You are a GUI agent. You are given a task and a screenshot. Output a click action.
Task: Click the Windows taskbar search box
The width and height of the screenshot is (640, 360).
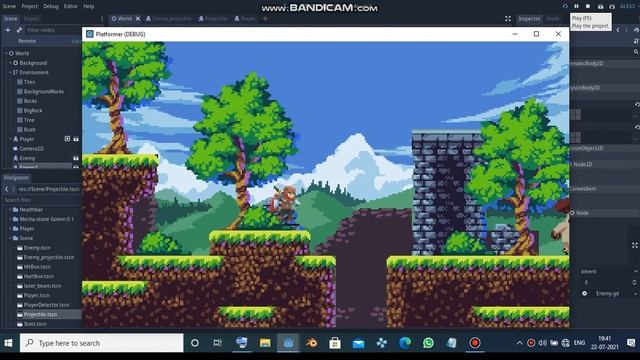pyautogui.click(x=102, y=343)
